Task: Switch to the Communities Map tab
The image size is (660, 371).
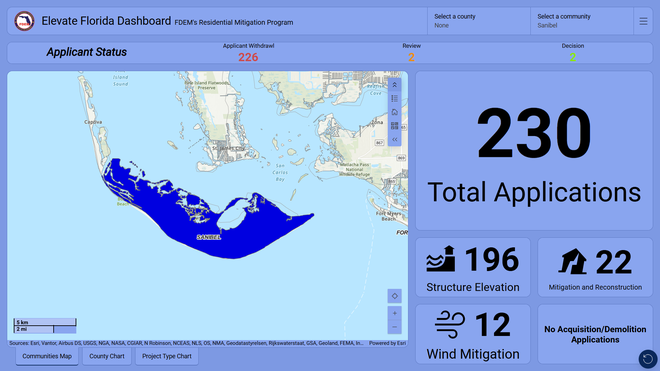Action: click(47, 356)
